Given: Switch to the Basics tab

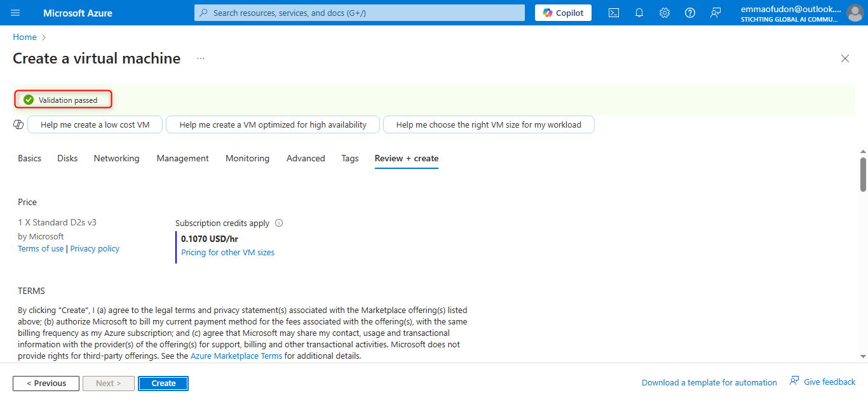Looking at the screenshot, I should [x=29, y=159].
